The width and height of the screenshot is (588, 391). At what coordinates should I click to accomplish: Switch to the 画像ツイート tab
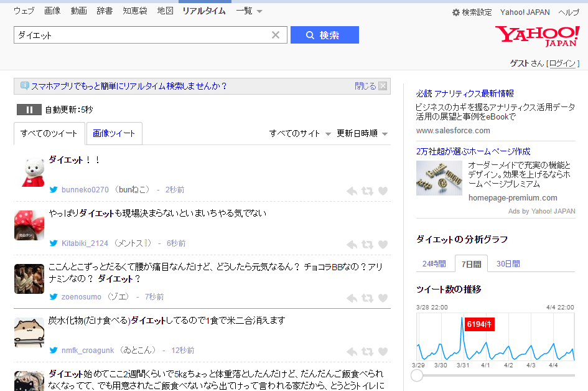point(114,133)
